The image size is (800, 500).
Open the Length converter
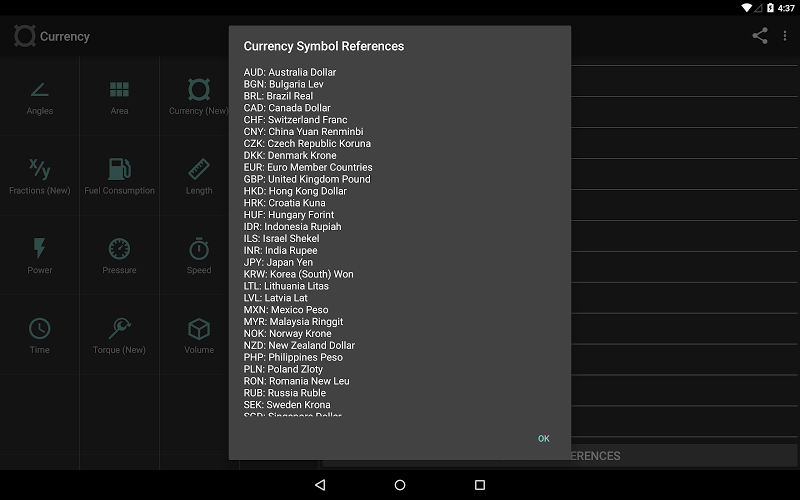coord(198,176)
